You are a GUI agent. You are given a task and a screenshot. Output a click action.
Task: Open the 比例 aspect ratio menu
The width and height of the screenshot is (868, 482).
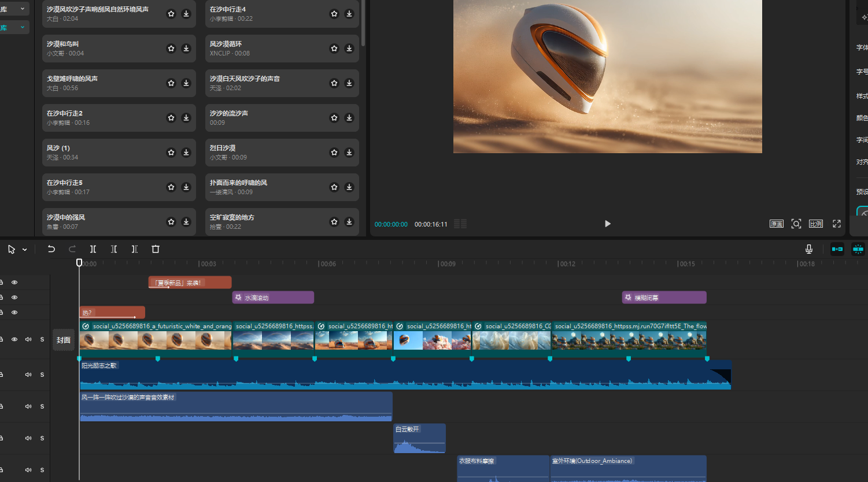tap(816, 224)
